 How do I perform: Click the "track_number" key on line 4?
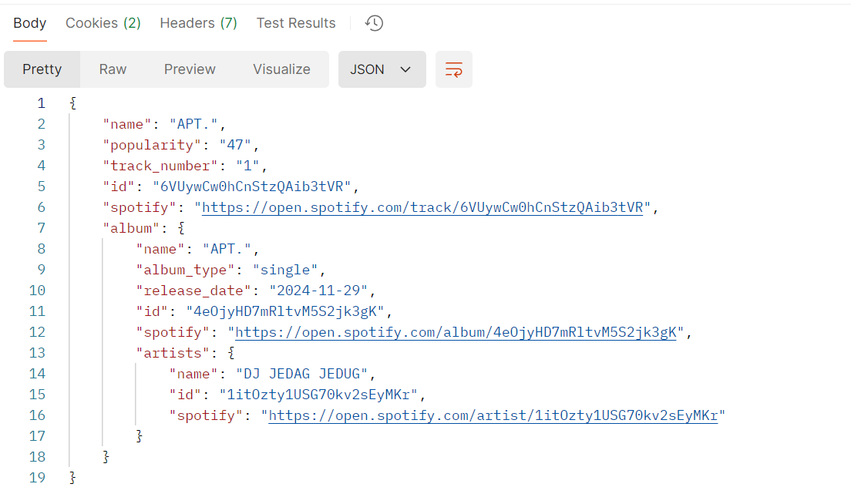[160, 166]
